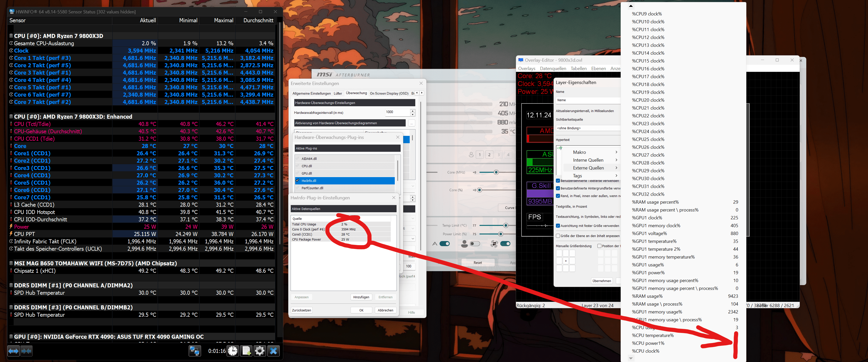
Task: Open the Tabellen menu in Overlay-Editor
Action: 579,68
